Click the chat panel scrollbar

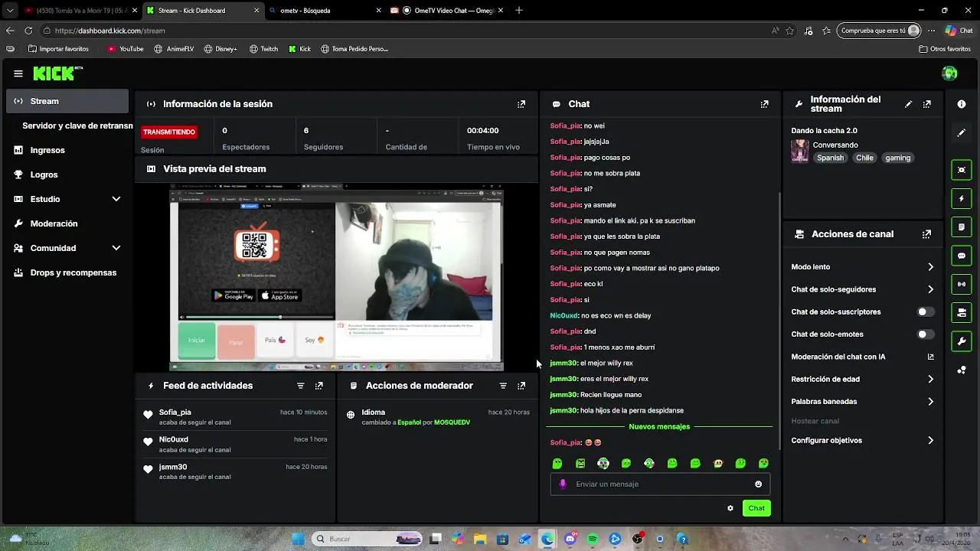tap(779, 283)
